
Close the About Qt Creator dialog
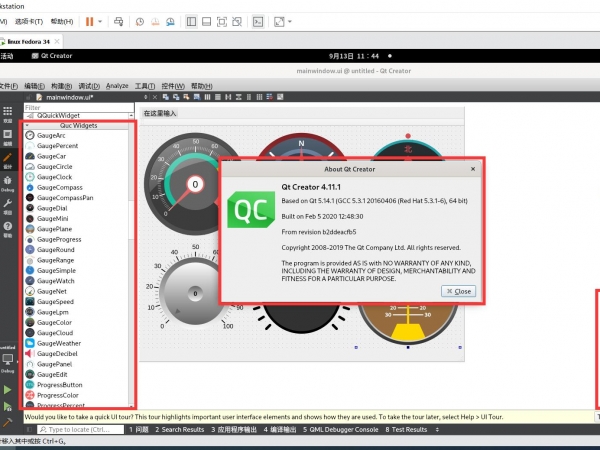(458, 291)
